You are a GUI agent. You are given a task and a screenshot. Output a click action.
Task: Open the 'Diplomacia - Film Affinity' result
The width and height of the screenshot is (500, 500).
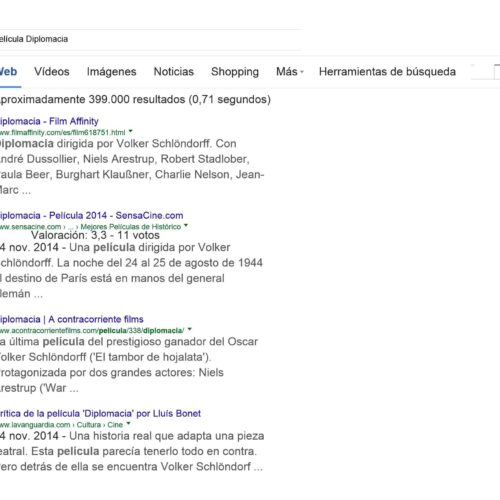point(49,121)
